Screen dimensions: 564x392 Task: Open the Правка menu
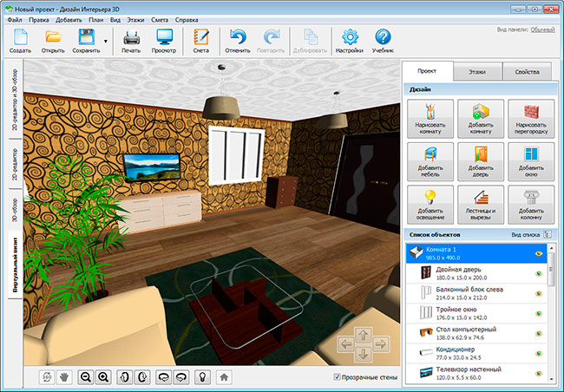pos(39,20)
